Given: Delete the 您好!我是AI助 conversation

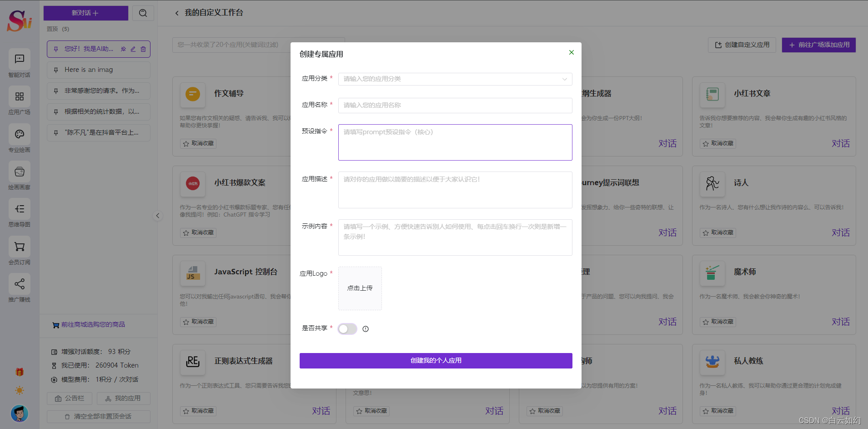Looking at the screenshot, I should pyautogui.click(x=143, y=49).
